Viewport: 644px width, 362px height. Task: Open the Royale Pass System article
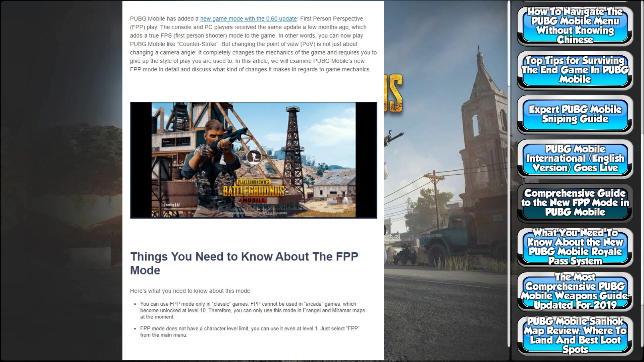[575, 247]
